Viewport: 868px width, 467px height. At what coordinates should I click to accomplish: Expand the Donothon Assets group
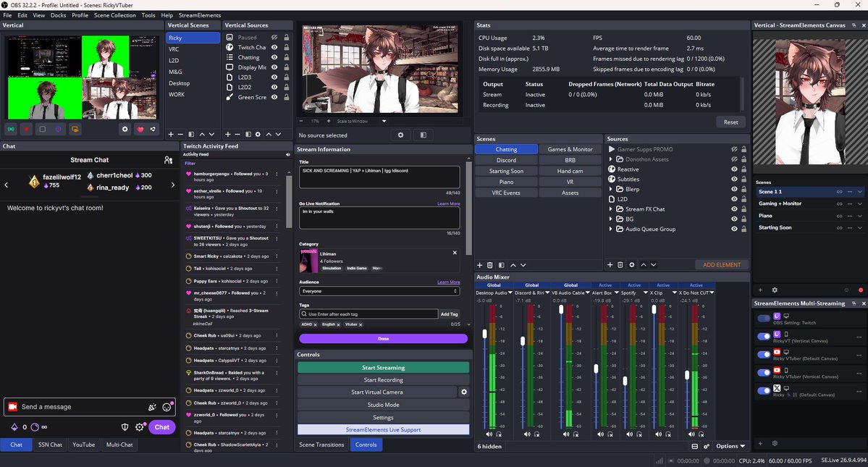point(611,159)
